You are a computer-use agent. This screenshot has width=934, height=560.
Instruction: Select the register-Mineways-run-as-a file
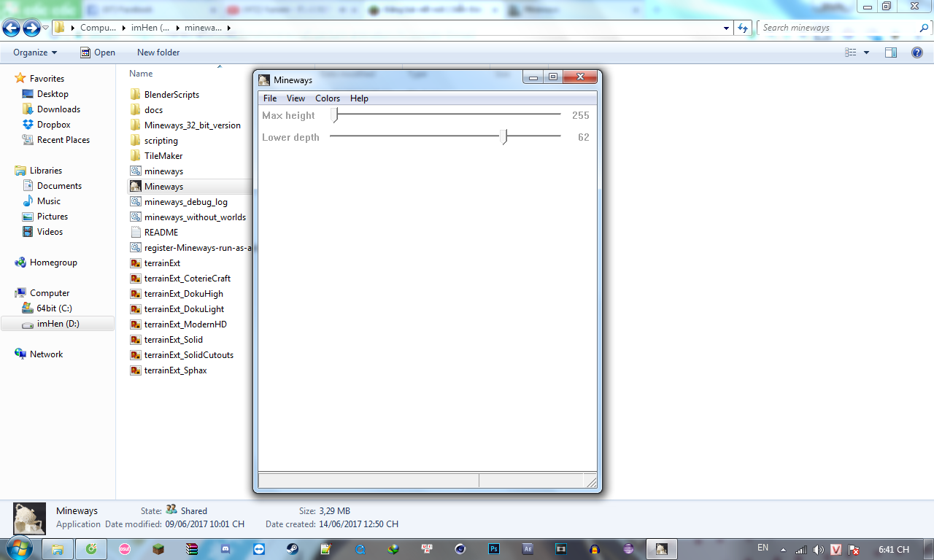191,248
